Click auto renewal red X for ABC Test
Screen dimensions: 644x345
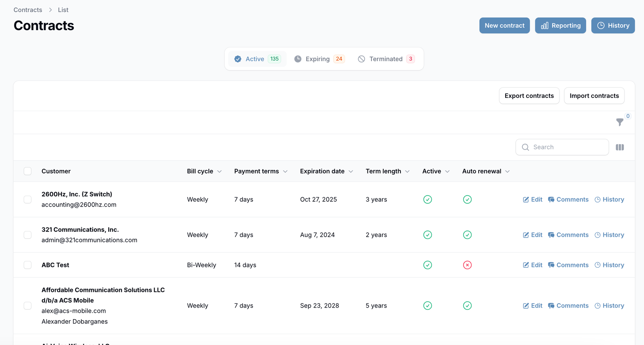click(467, 265)
